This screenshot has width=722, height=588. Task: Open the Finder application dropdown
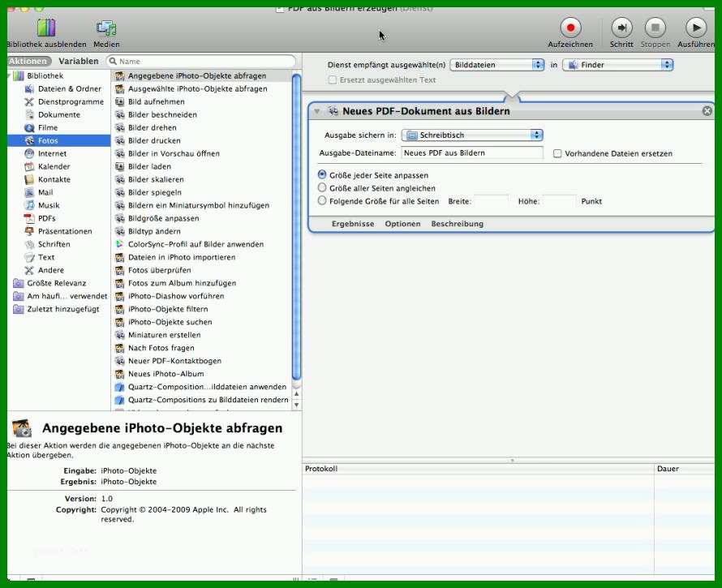pyautogui.click(x=617, y=64)
